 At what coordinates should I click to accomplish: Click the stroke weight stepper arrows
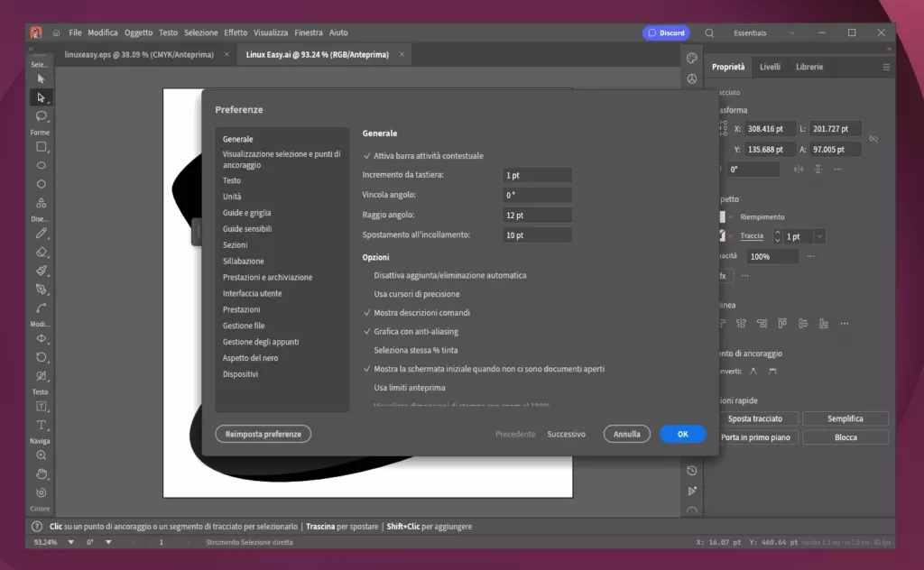pyautogui.click(x=777, y=236)
